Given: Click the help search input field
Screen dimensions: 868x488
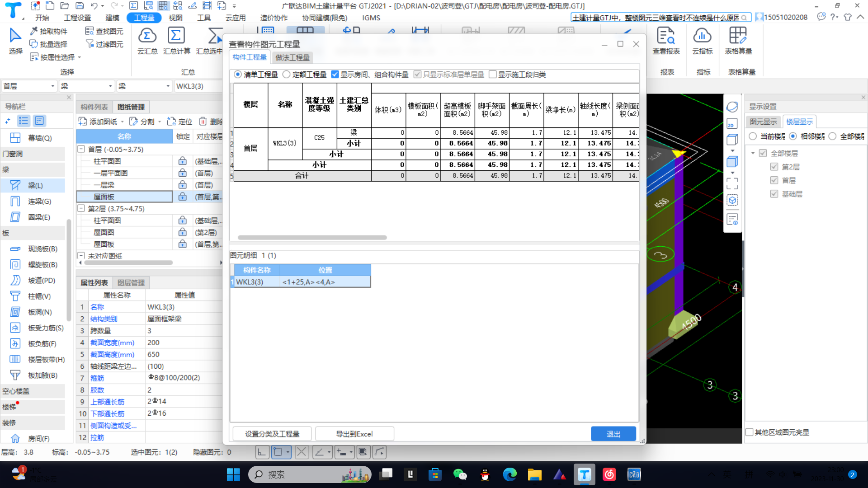Looking at the screenshot, I should tap(656, 18).
